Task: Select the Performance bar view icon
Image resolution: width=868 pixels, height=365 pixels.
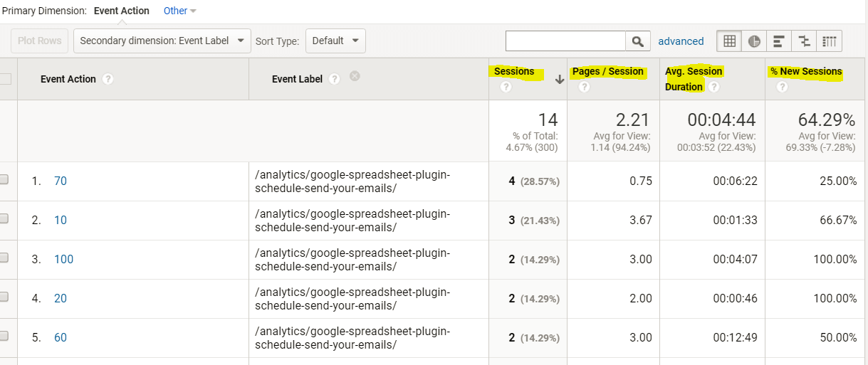Action: [x=779, y=41]
